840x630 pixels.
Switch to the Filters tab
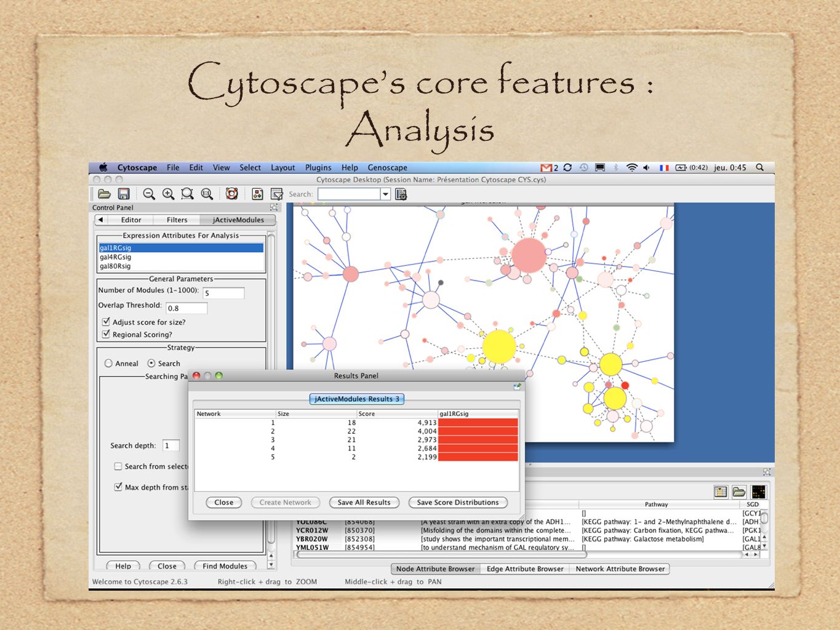tap(177, 220)
